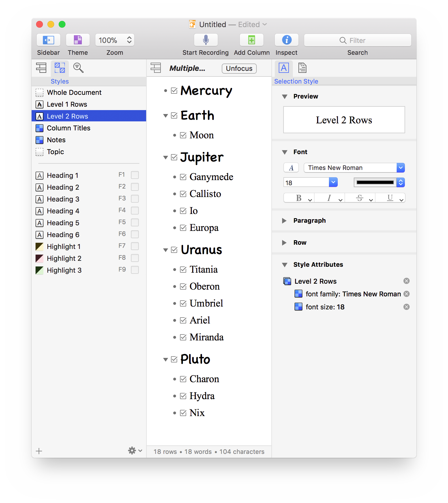The image size is (448, 503).
Task: Enable the Heading 1 style checkbox
Action: pyautogui.click(x=135, y=175)
